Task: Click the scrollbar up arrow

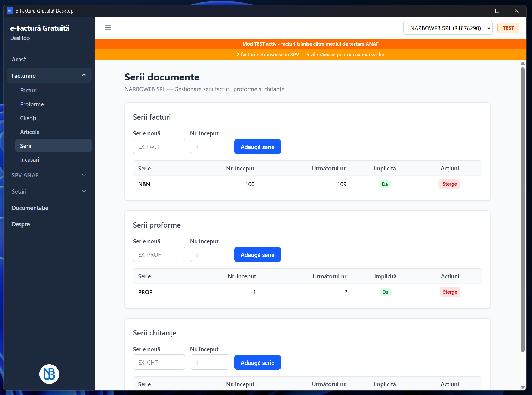Action: [x=523, y=63]
